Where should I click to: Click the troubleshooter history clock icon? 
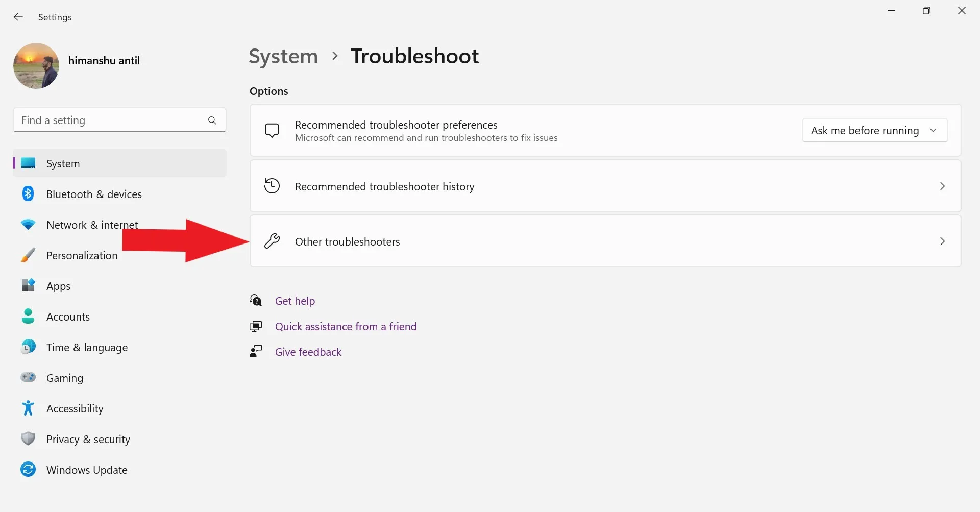point(272,186)
